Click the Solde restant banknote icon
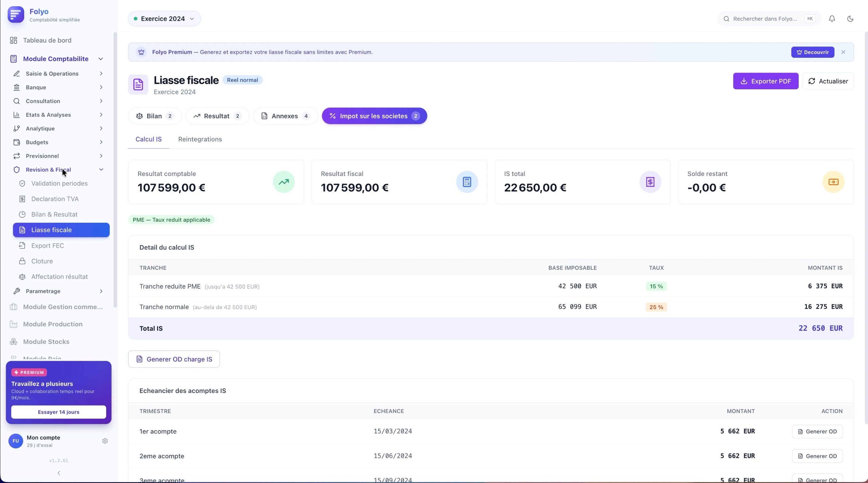 pyautogui.click(x=833, y=182)
